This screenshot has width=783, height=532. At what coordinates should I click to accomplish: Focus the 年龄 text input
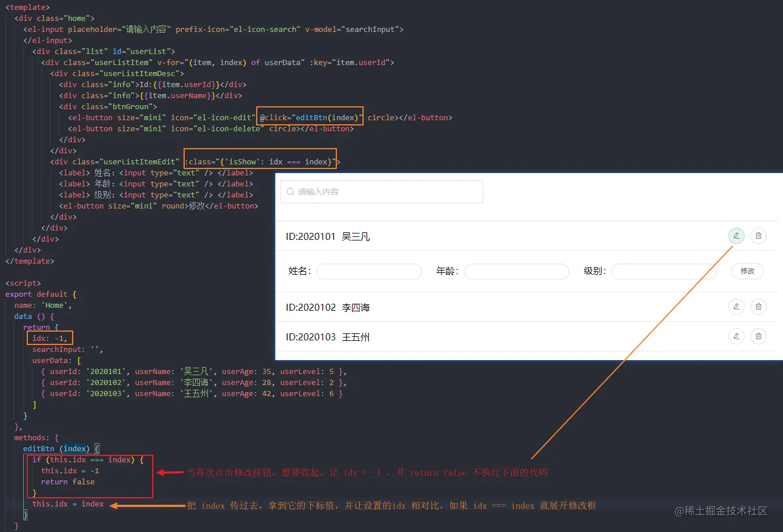click(x=516, y=271)
